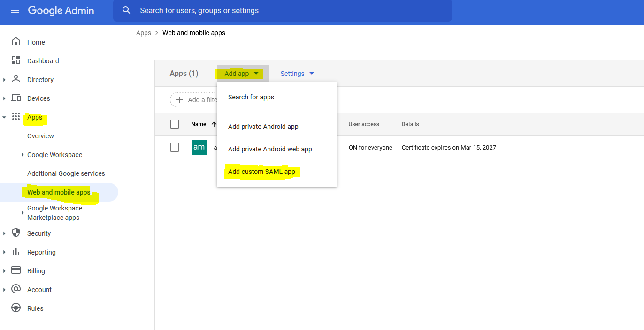Click the search magnifier icon
This screenshot has height=330, width=644.
click(x=126, y=10)
